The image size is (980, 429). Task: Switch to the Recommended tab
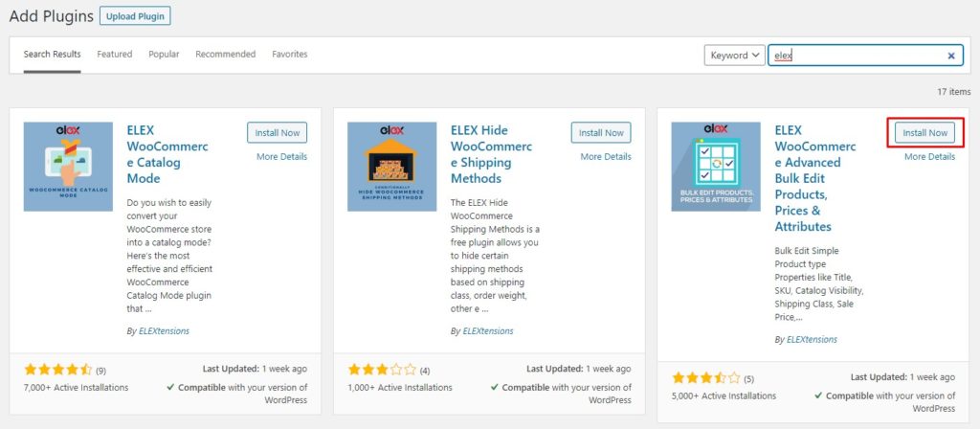(x=226, y=55)
